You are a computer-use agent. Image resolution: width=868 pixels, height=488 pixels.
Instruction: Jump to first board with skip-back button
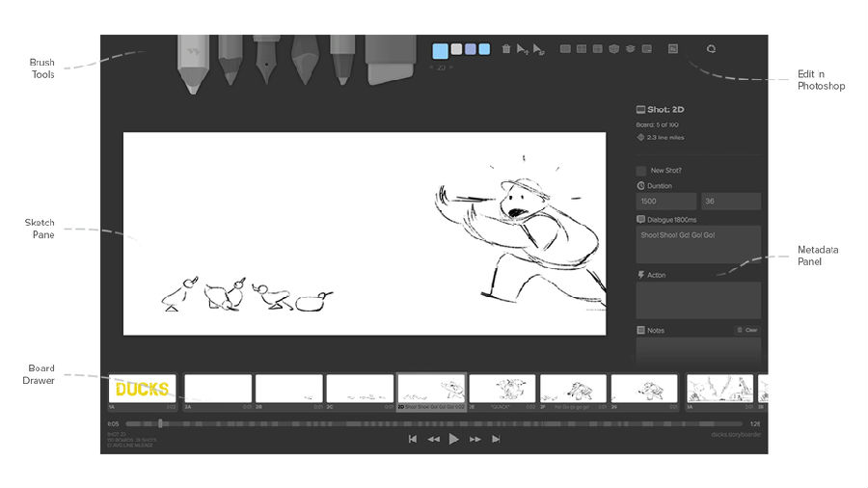(413, 439)
